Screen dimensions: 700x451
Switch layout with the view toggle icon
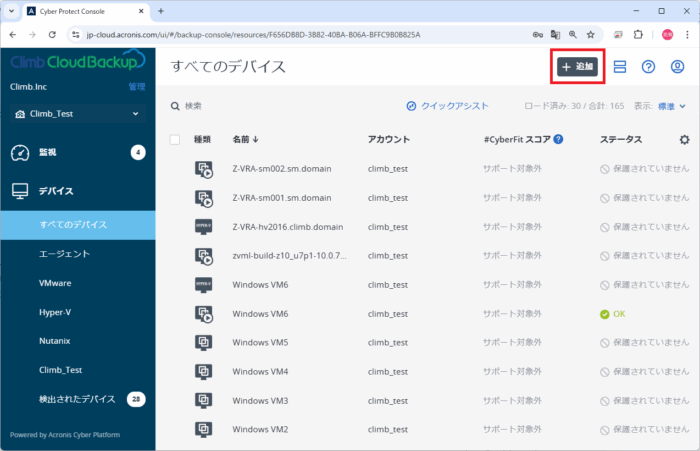click(620, 67)
